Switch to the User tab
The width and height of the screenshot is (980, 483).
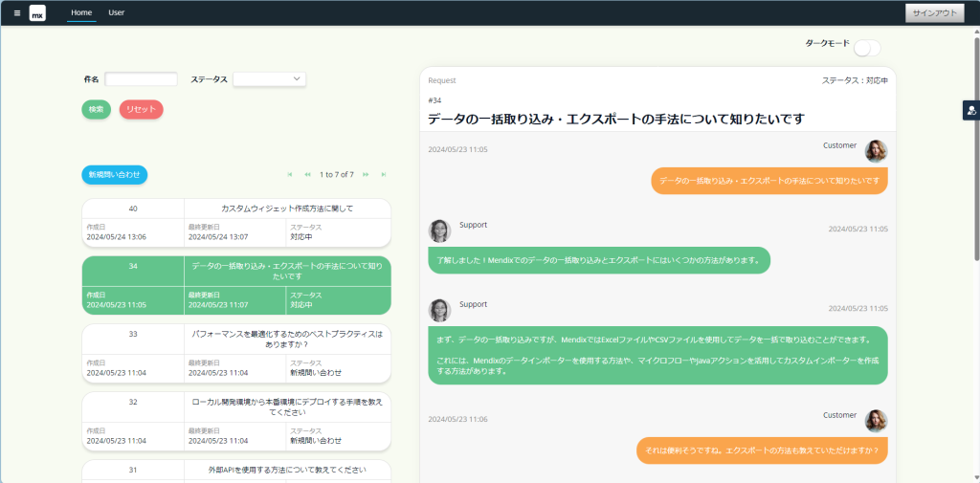point(116,12)
